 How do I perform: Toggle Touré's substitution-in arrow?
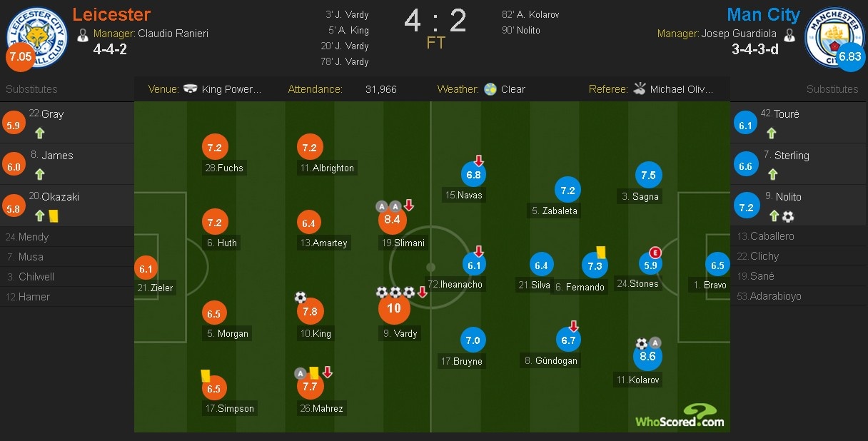coord(772,131)
